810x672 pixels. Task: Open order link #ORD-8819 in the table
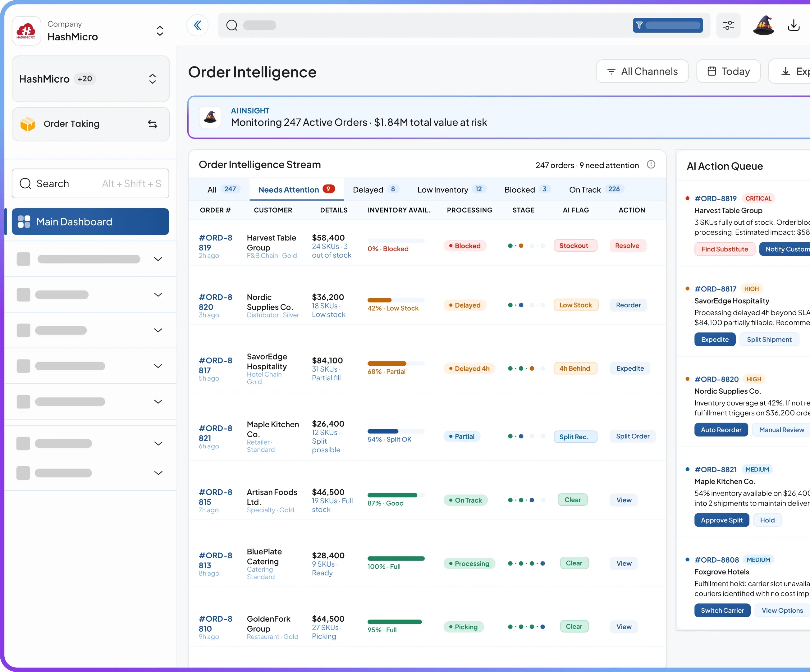click(215, 243)
